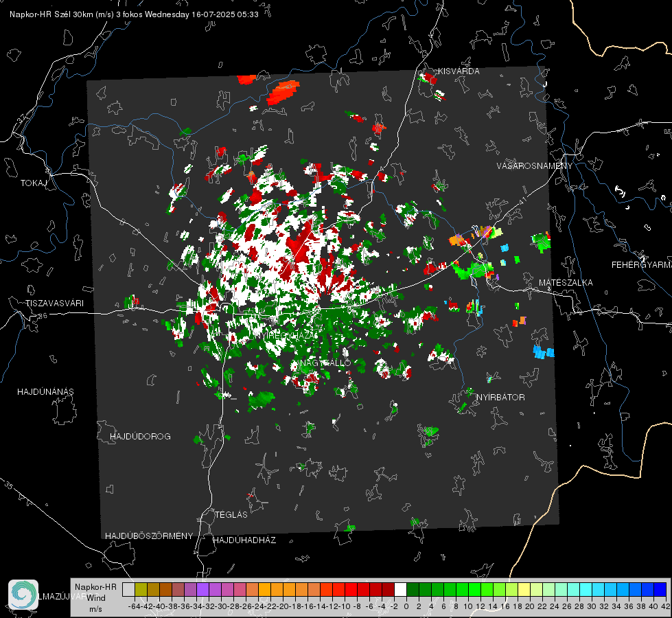This screenshot has width=672, height=618.
Task: Click the Wind label in the legend
Action: (95, 598)
